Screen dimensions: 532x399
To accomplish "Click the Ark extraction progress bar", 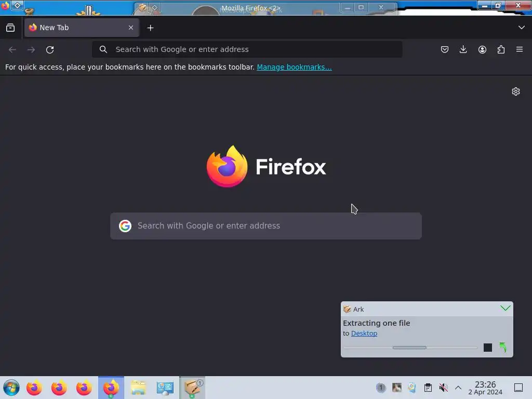I will point(410,348).
